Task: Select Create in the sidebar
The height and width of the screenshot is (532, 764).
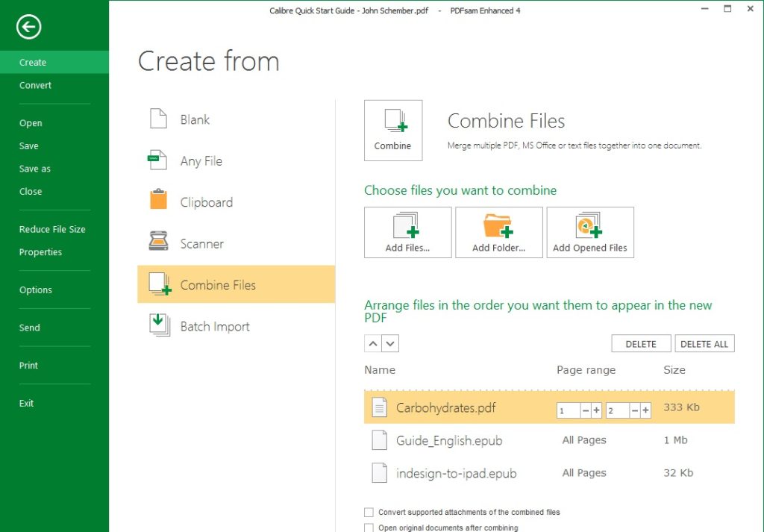Action: click(x=54, y=63)
